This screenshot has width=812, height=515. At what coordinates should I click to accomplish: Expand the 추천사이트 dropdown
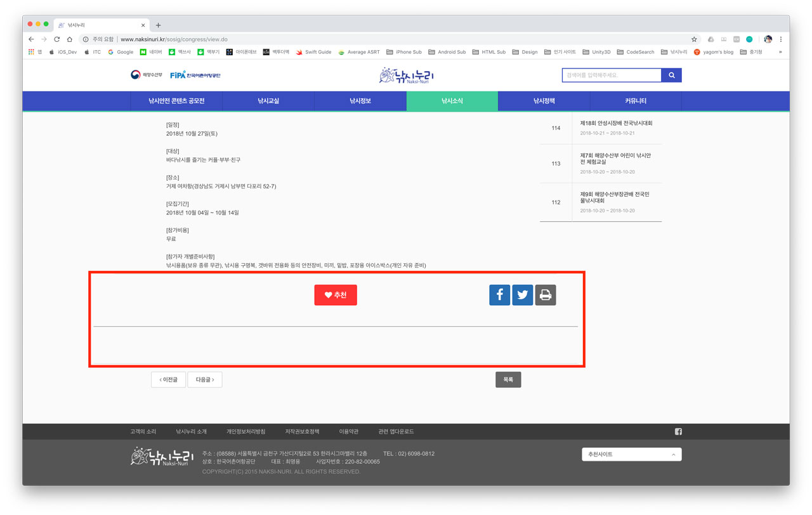pyautogui.click(x=631, y=454)
